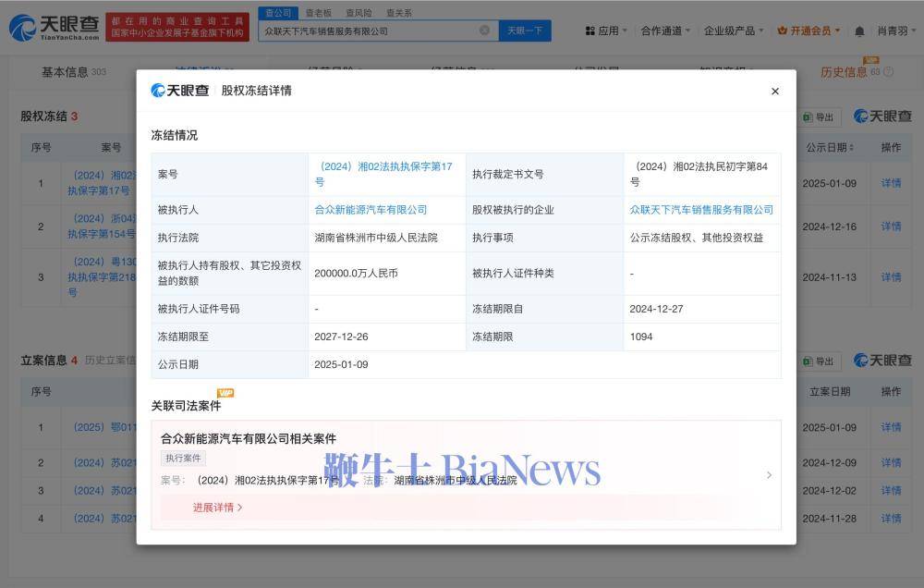Open 详情 for 2024-11-13 equity freeze row
Screen dimensions: 924x588
(891, 277)
